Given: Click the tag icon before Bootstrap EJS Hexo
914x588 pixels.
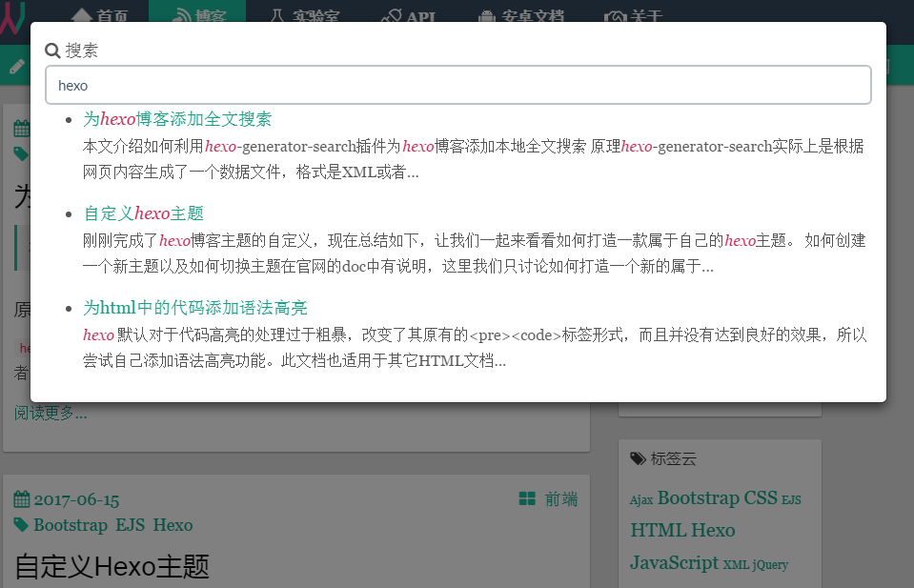Looking at the screenshot, I should point(21,524).
